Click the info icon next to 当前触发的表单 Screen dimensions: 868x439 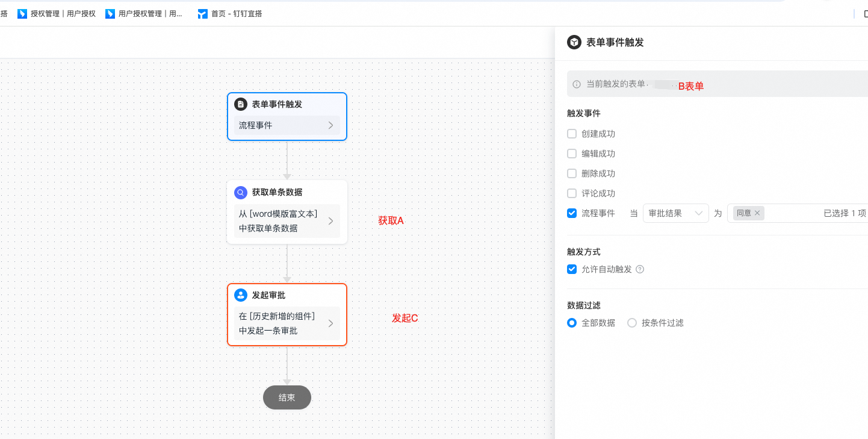coord(577,85)
